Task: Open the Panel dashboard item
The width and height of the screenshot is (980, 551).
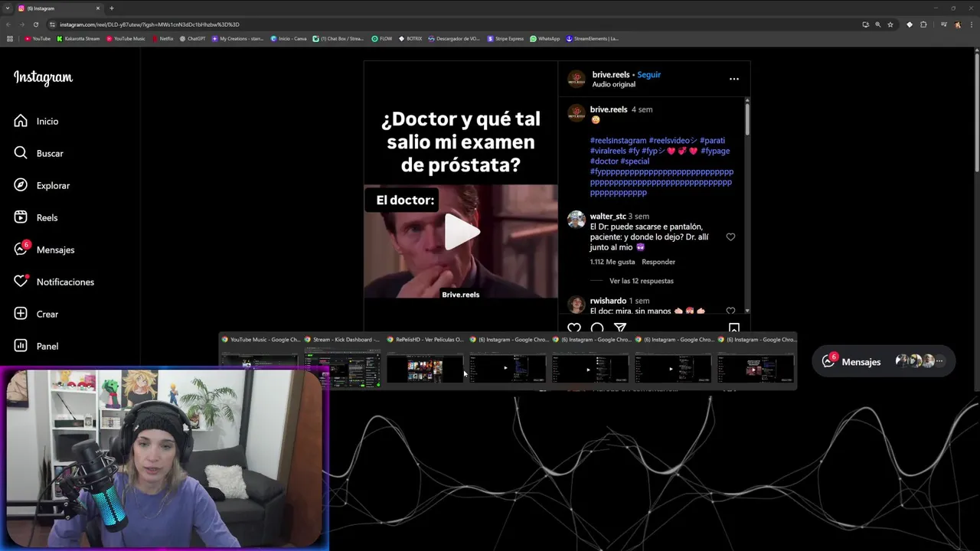Action: click(36, 346)
